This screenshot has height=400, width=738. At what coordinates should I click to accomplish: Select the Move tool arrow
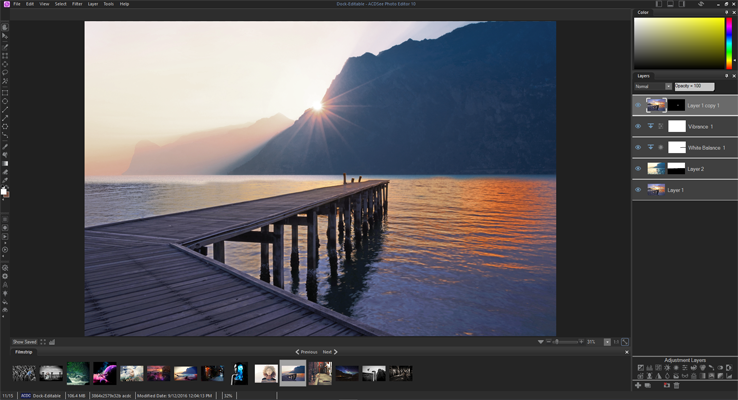(x=5, y=36)
